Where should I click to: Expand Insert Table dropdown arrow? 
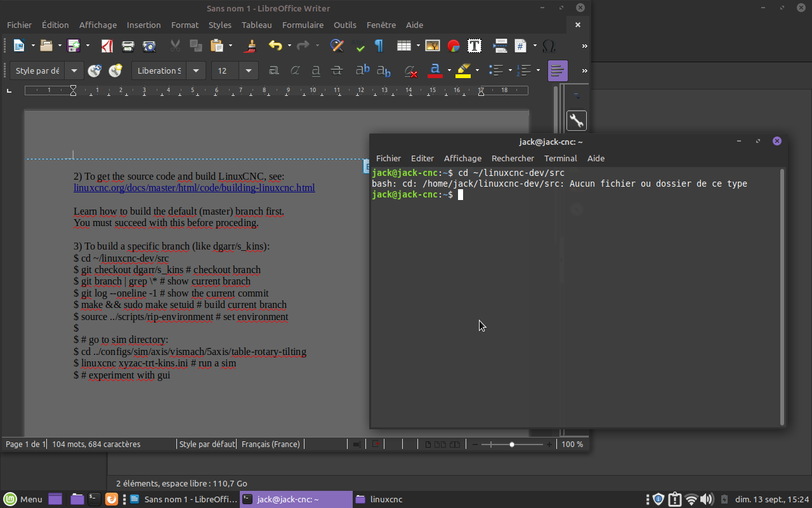(x=418, y=46)
